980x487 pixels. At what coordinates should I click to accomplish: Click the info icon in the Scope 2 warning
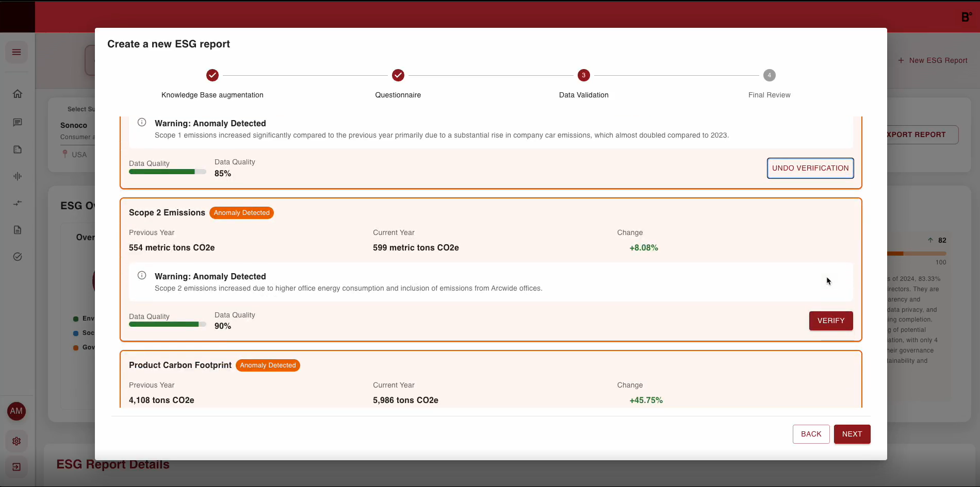pyautogui.click(x=142, y=275)
